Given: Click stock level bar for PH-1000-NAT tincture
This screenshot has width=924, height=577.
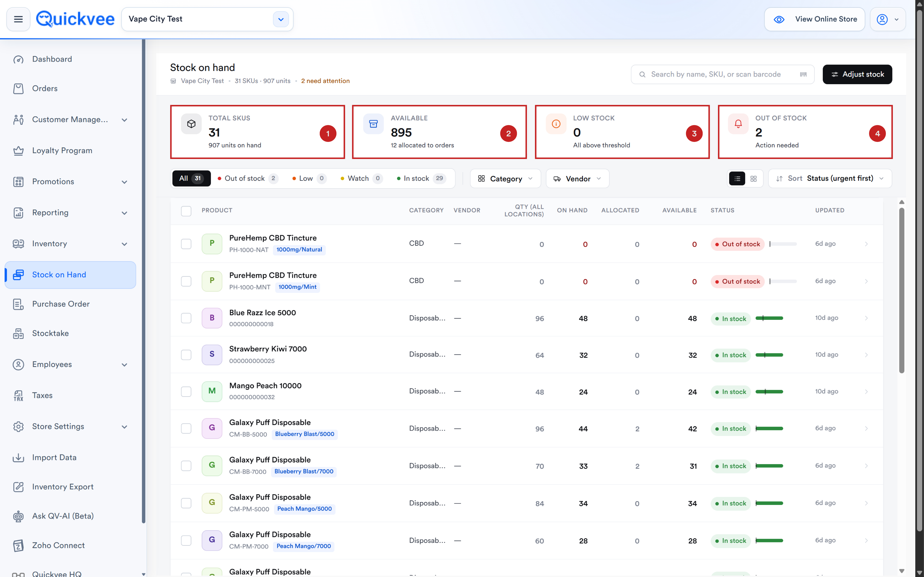Looking at the screenshot, I should 783,244.
